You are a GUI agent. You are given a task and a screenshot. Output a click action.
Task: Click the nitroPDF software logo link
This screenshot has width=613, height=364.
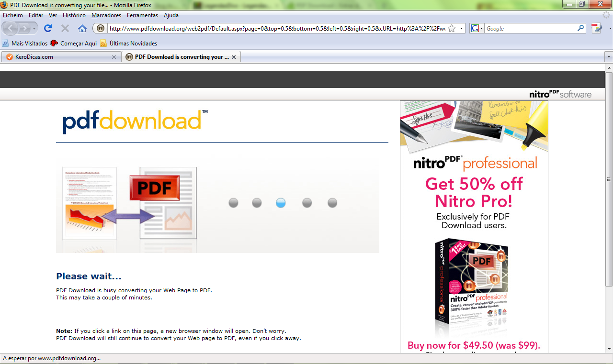[x=560, y=94]
